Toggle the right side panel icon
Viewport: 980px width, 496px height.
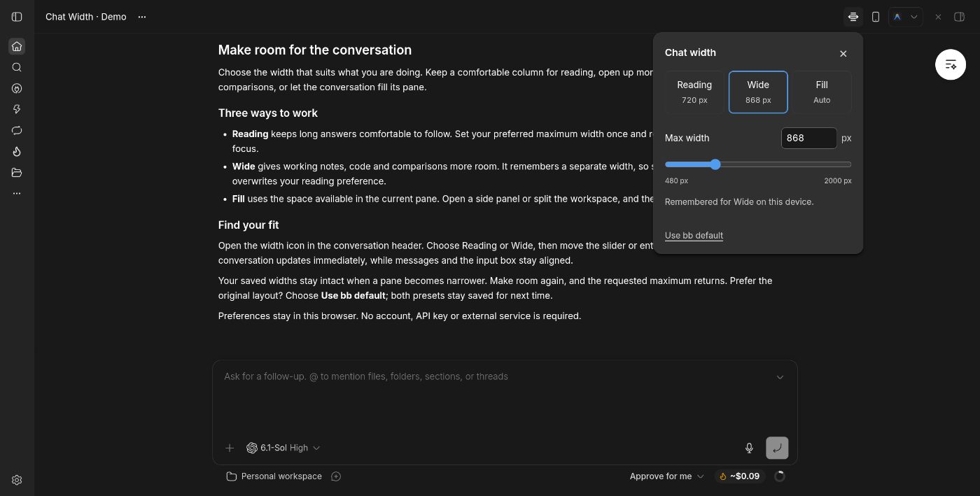pos(960,17)
